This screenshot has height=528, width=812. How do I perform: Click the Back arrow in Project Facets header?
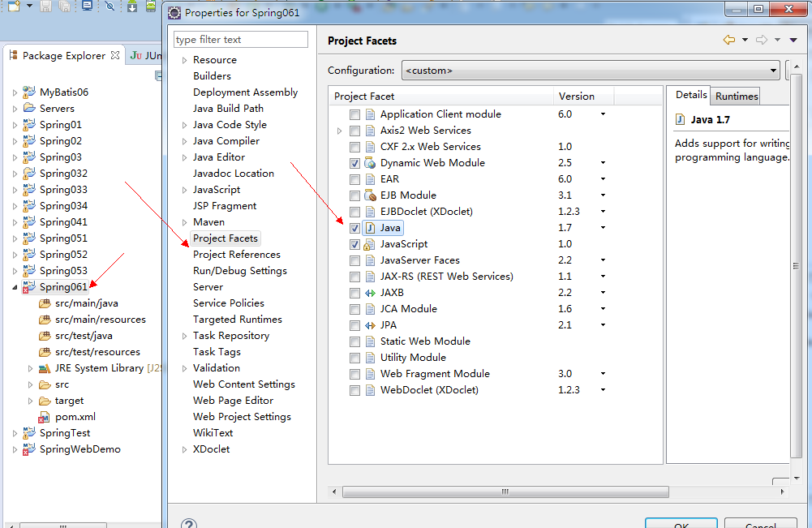pyautogui.click(x=729, y=40)
